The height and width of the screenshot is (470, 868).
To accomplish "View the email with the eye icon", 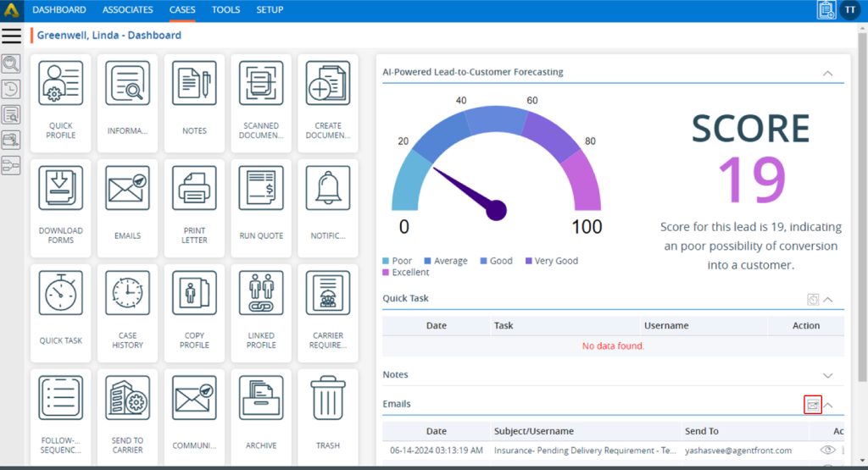I will pyautogui.click(x=828, y=451).
